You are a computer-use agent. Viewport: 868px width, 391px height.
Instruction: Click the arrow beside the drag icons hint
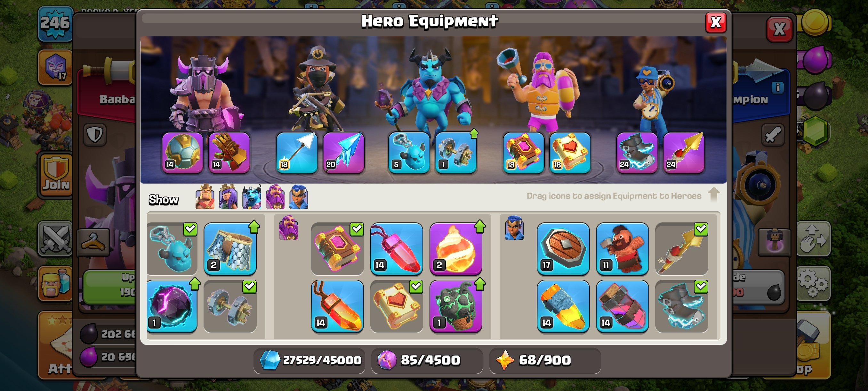[714, 195]
